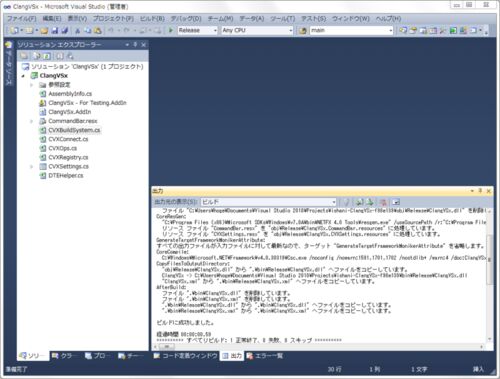
Task: Click the green Start Debugging arrow
Action: (x=171, y=30)
